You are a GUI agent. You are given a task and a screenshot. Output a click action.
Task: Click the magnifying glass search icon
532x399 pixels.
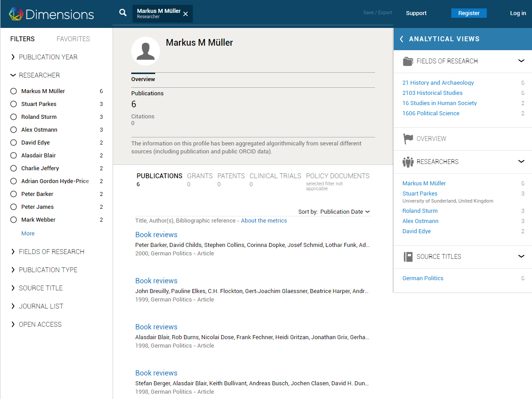[123, 13]
